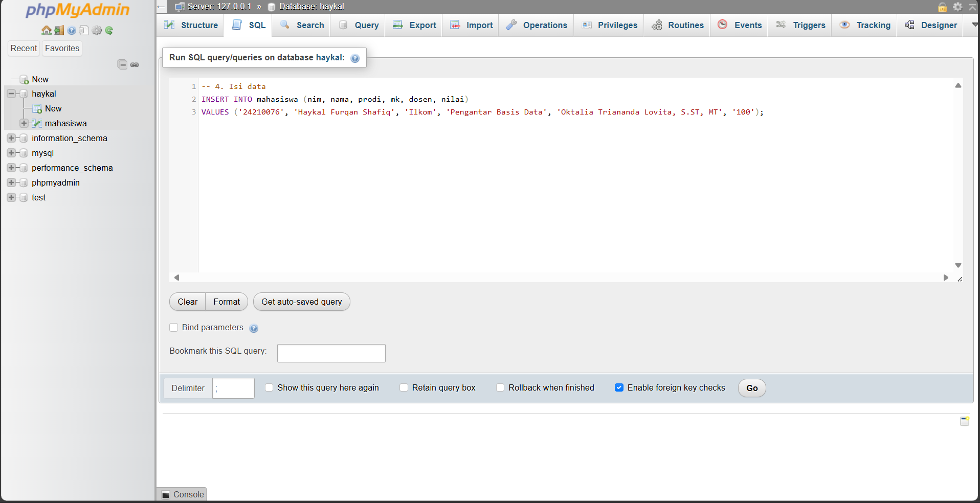Open the Favorites tables button
The image size is (980, 503).
click(62, 49)
